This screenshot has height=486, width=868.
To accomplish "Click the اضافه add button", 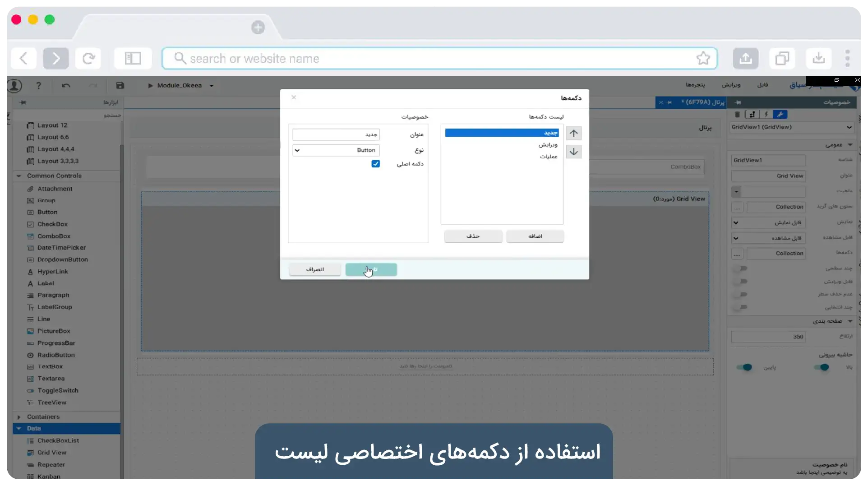I will click(x=535, y=236).
